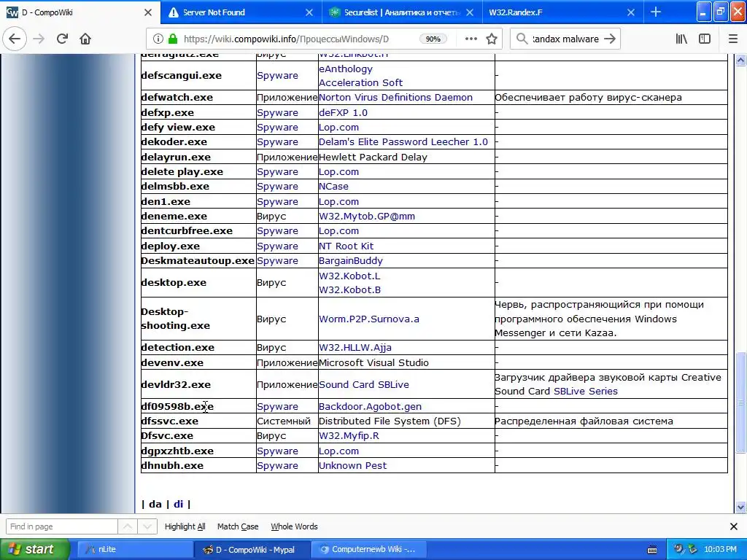Toggle Whole Words in find bar
Image resolution: width=747 pixels, height=560 pixels.
[x=294, y=526]
